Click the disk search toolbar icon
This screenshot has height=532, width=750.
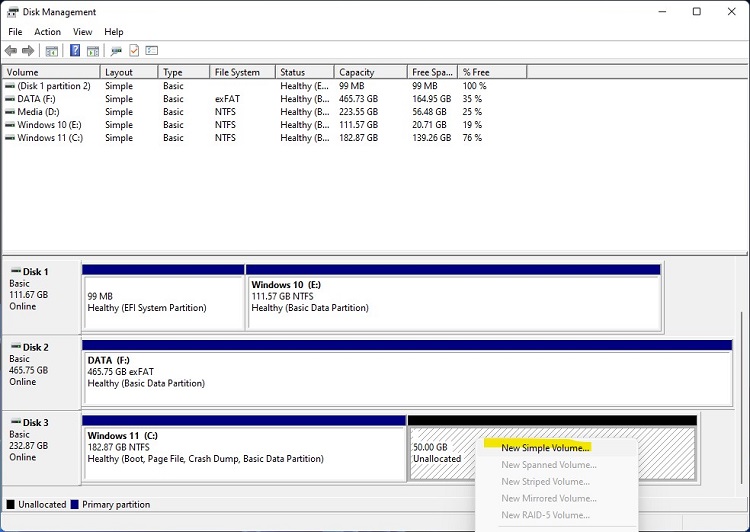[116, 50]
